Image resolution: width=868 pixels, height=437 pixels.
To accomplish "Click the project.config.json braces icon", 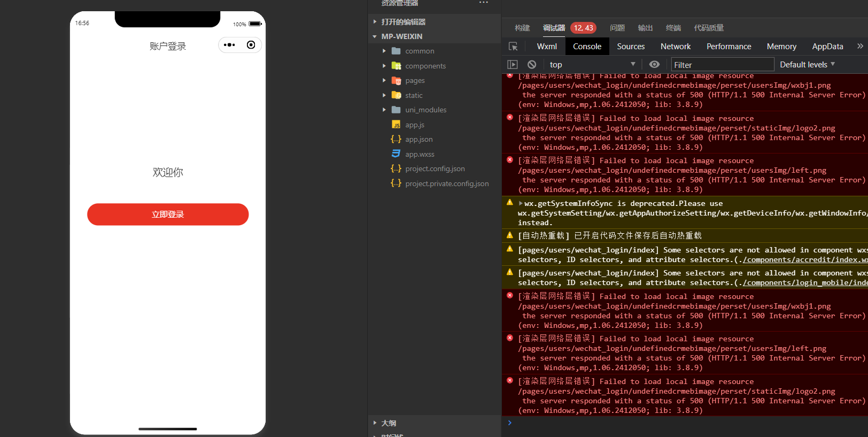I will tap(396, 168).
